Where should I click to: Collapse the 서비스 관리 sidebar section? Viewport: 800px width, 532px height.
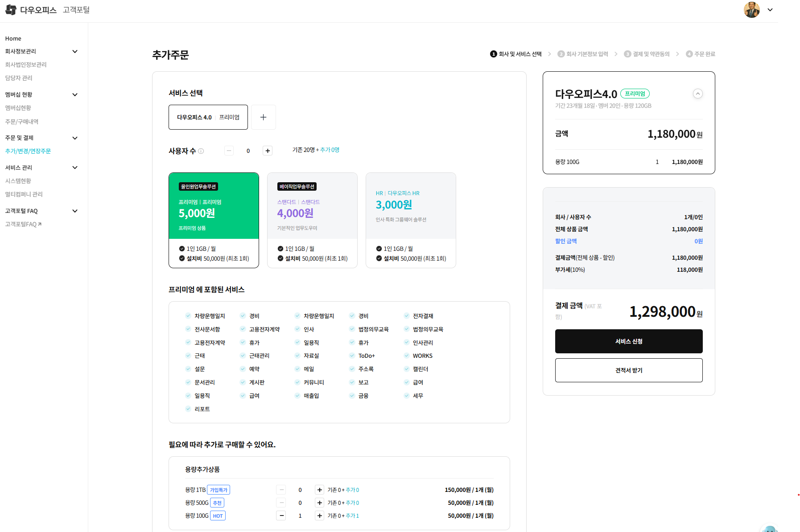pos(75,168)
